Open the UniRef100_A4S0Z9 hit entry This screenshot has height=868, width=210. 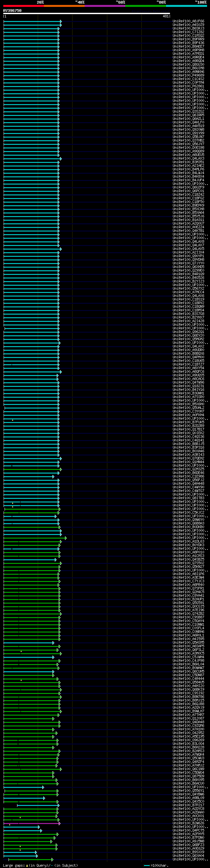pyautogui.click(x=188, y=25)
